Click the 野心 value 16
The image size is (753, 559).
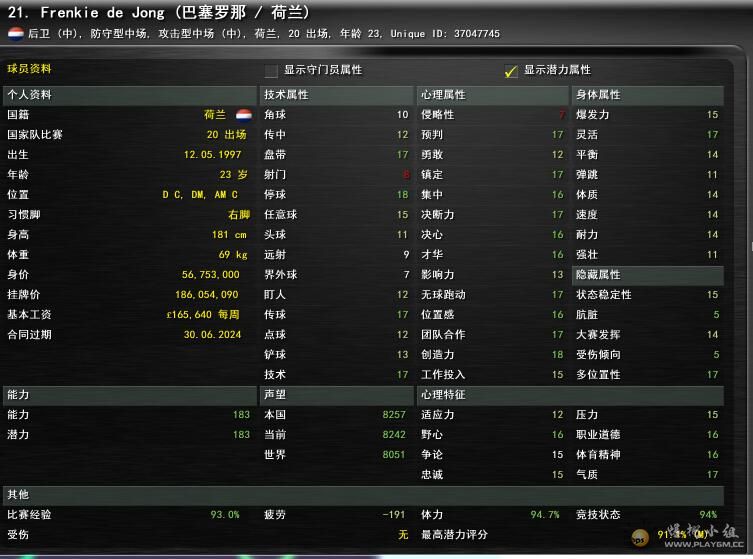pyautogui.click(x=557, y=435)
